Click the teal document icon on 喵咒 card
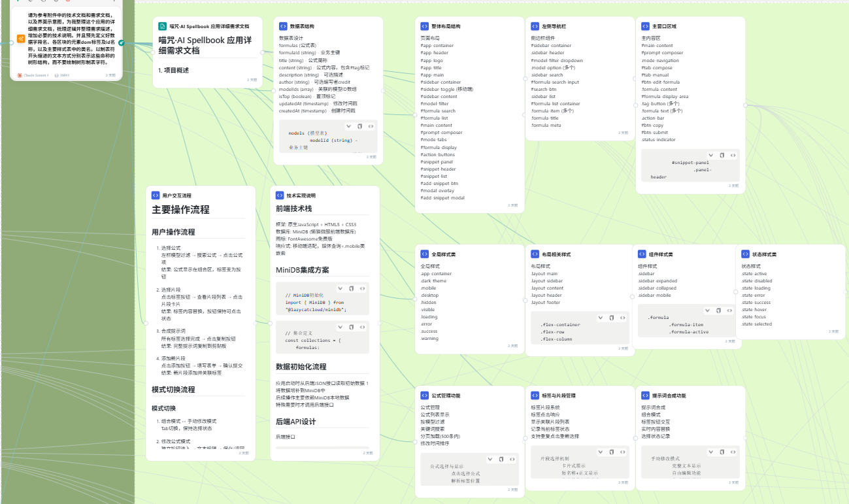849x504 pixels. 163,26
